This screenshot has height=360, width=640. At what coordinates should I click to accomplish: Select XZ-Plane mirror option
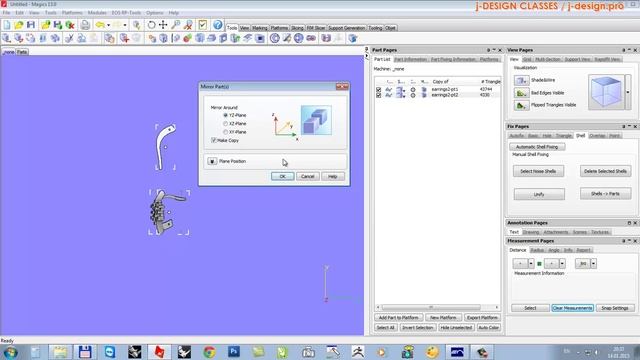pyautogui.click(x=225, y=123)
